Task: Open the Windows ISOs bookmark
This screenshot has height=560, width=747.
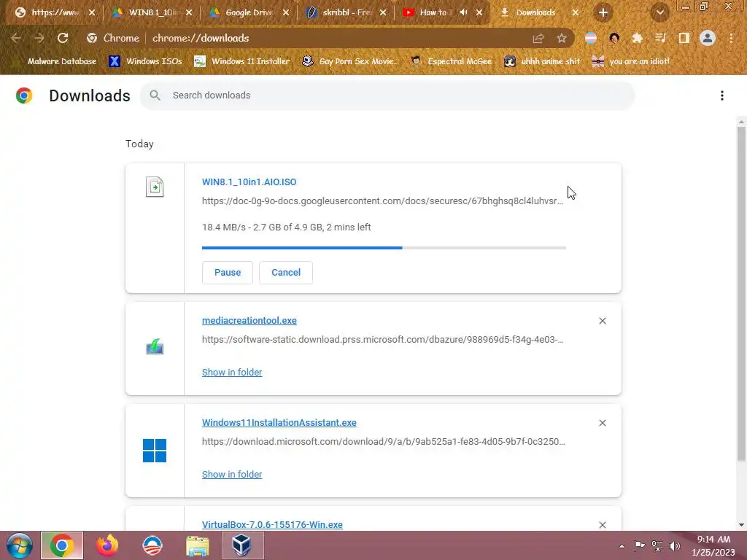Action: [x=145, y=61]
